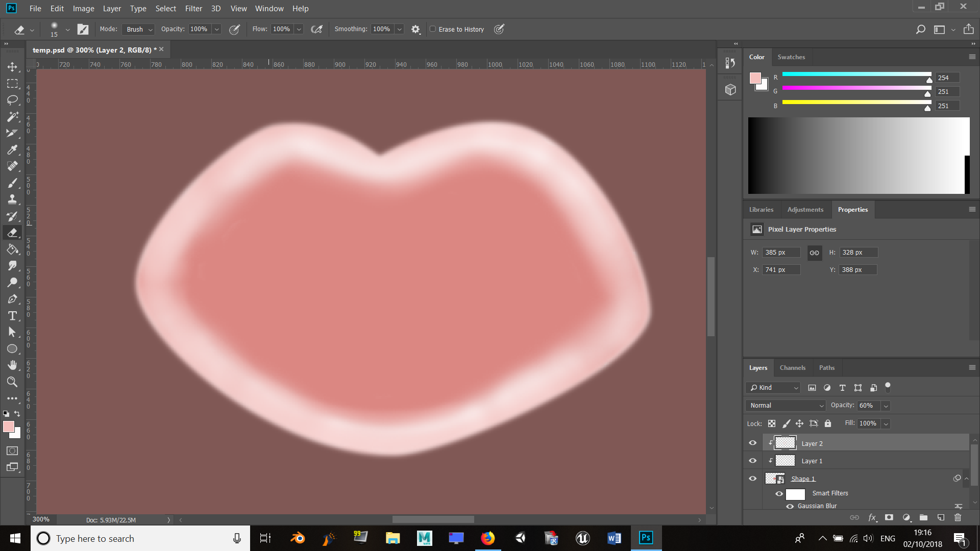Toggle Gaussian Blur filter visibility
Image resolution: width=980 pixels, height=551 pixels.
tap(790, 506)
